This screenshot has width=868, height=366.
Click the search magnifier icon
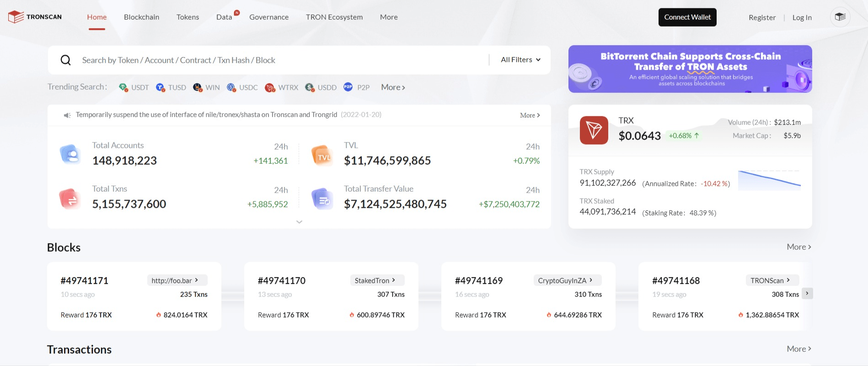[66, 60]
